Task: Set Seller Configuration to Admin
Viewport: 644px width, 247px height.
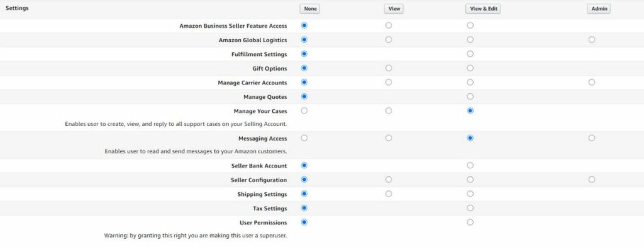Action: tap(591, 180)
